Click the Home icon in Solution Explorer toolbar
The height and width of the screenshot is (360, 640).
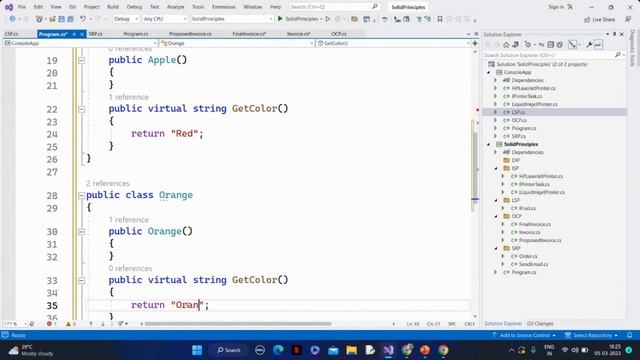506,45
